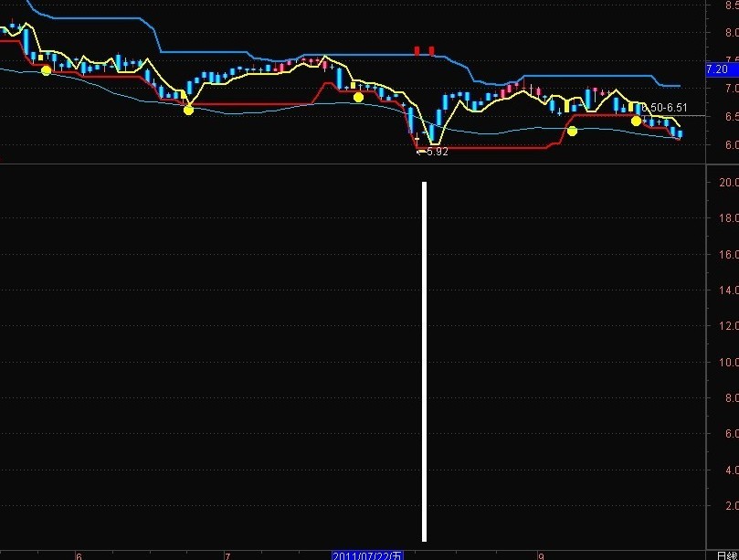Click the 20.0 label on the indicator axis
The width and height of the screenshot is (739, 560).
(729, 183)
